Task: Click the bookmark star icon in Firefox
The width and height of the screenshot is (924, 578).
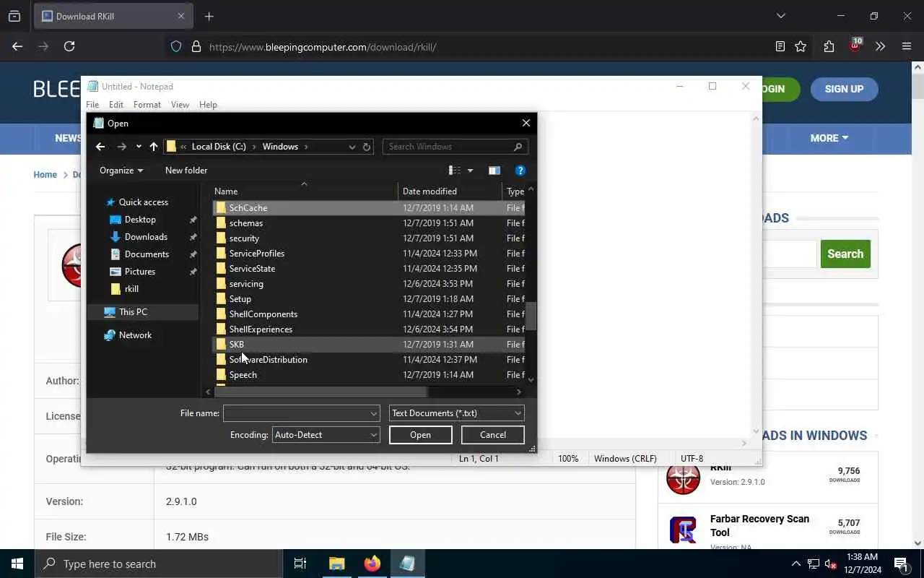Action: 801,46
